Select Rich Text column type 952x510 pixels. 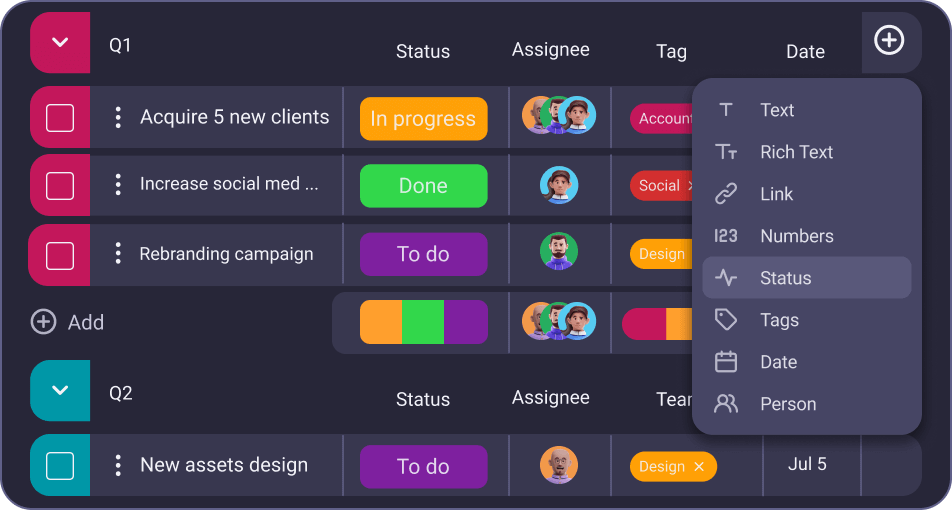tap(796, 152)
